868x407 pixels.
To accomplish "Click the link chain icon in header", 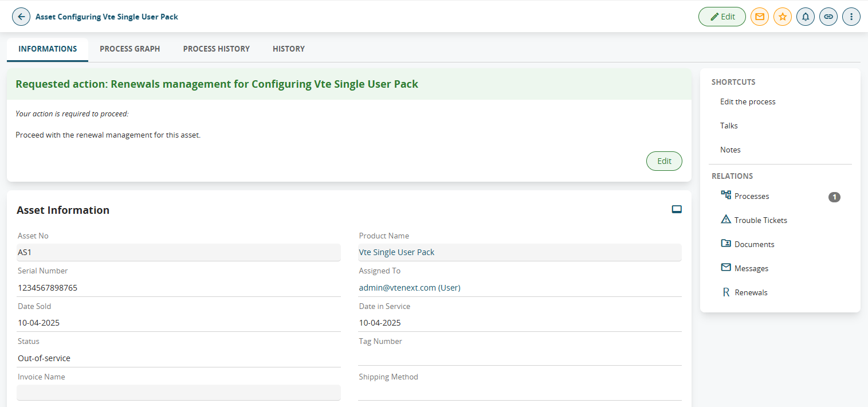I will (x=828, y=17).
